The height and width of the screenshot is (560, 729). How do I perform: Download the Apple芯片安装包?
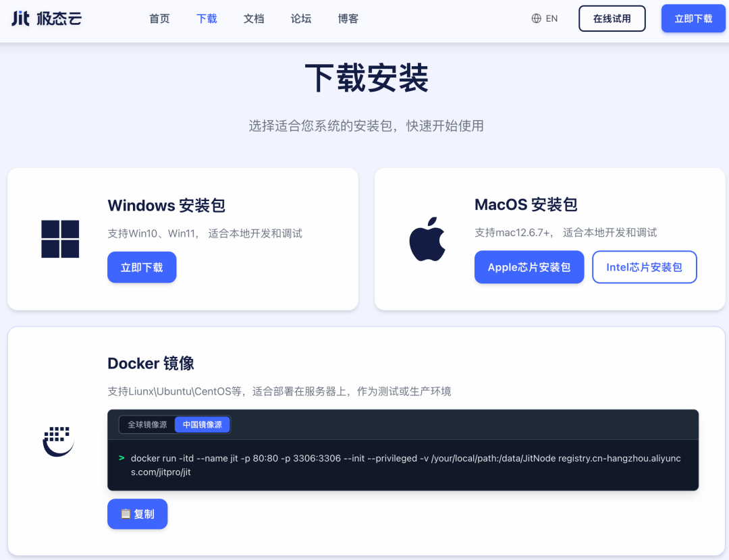pos(529,267)
